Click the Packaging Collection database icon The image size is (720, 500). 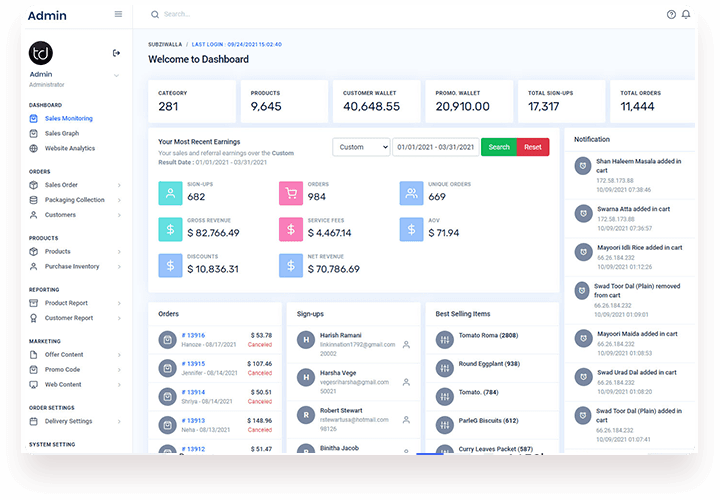[x=34, y=200]
